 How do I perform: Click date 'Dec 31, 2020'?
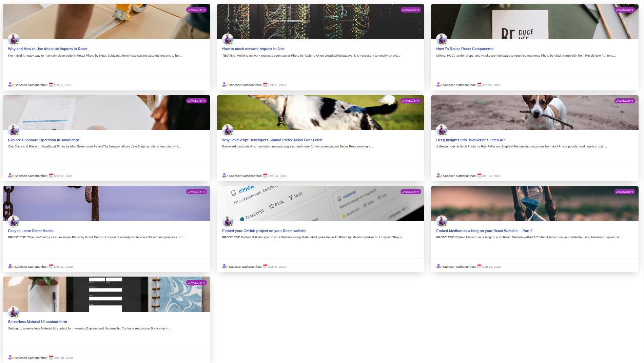coord(63,267)
